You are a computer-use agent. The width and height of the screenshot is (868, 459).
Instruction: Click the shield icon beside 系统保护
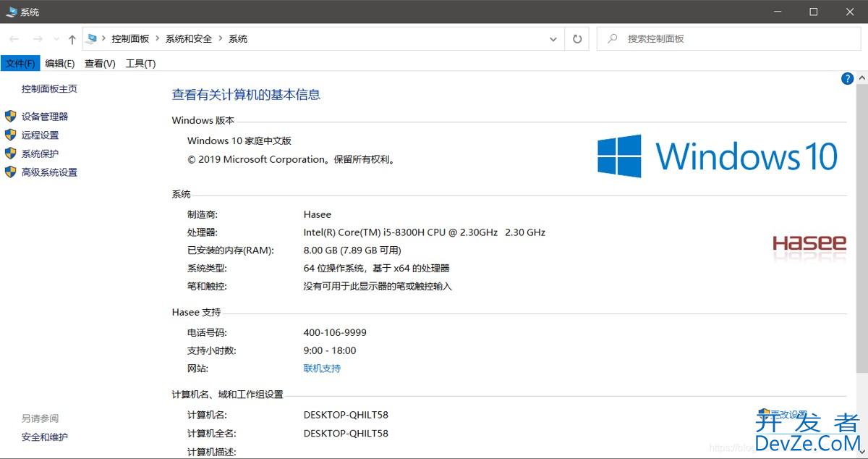[x=10, y=153]
